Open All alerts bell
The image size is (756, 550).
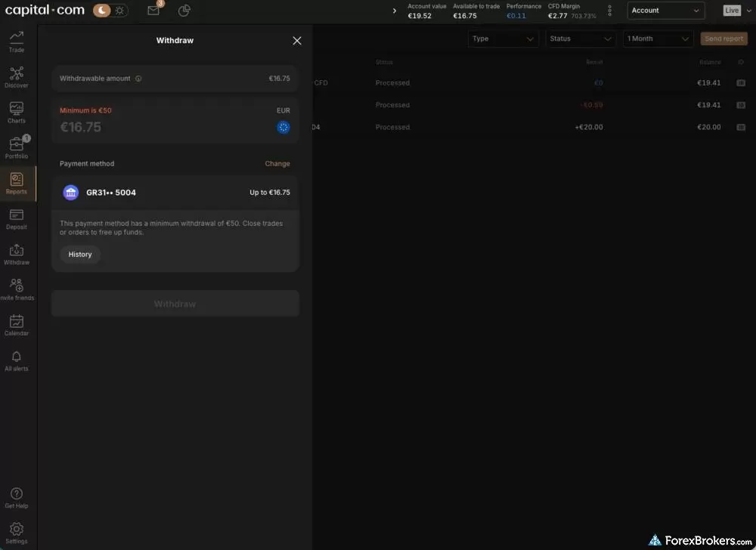click(17, 360)
